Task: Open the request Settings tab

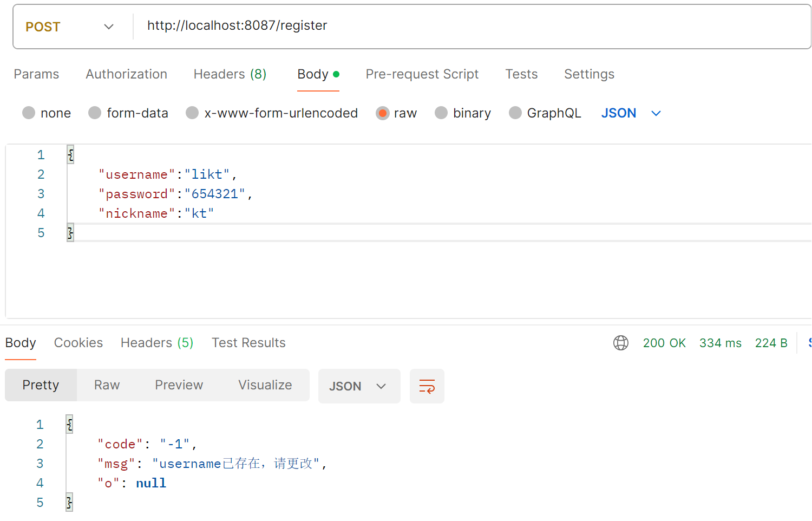Action: click(589, 74)
